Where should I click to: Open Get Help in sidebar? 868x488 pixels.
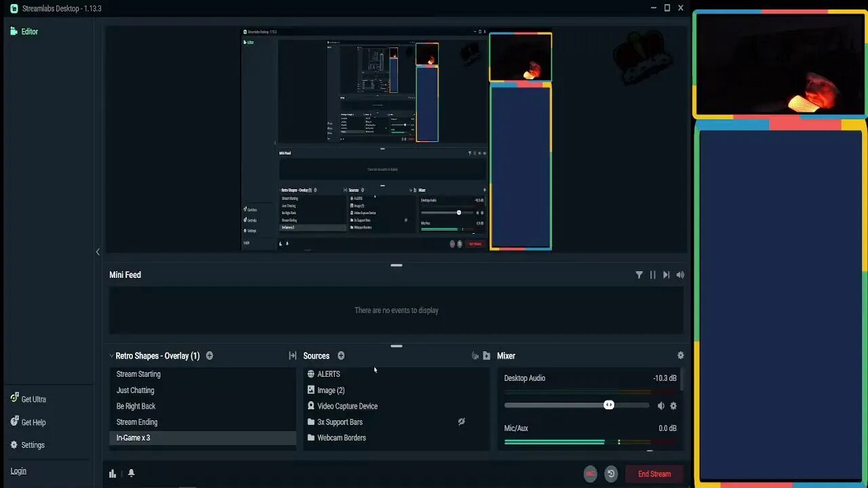pos(28,422)
